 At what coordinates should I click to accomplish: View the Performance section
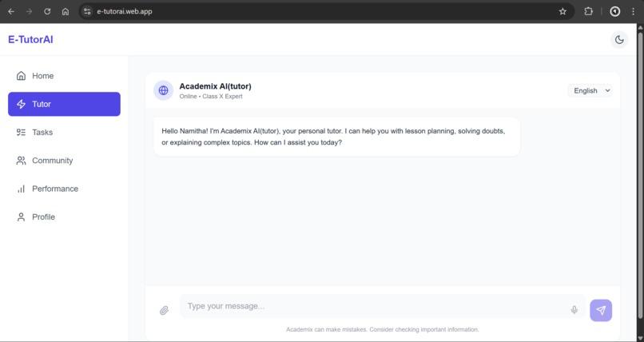[64, 189]
